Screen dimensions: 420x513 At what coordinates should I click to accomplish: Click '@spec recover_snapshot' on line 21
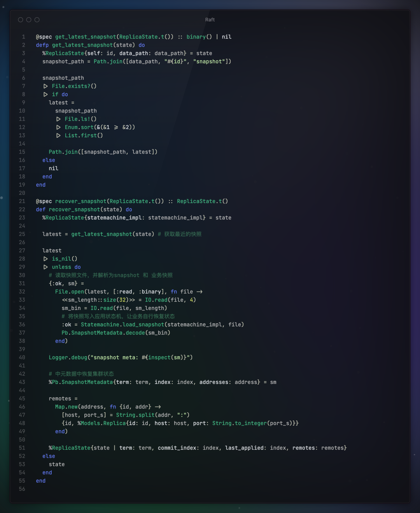(71, 201)
